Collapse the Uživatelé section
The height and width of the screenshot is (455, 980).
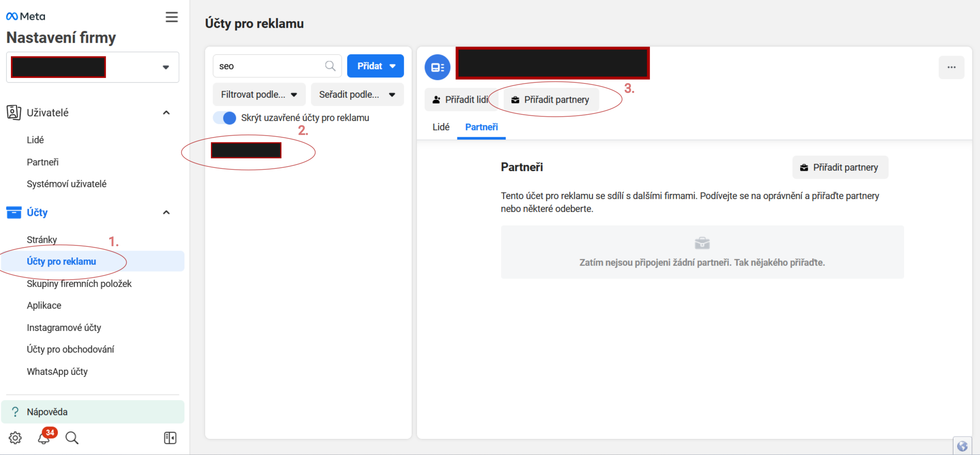coord(166,112)
